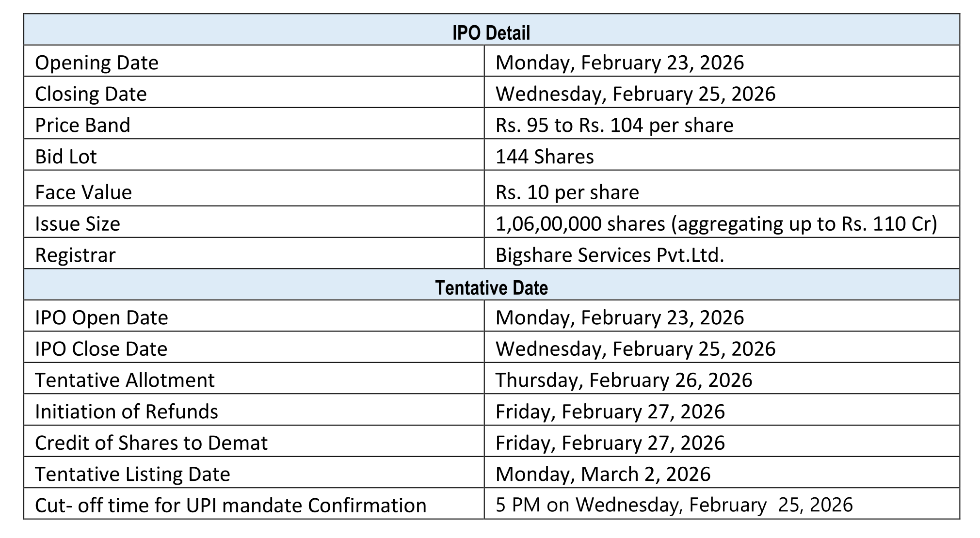Image resolution: width=980 pixels, height=538 pixels.
Task: Select the Opening Date label cell
Action: tap(96, 63)
